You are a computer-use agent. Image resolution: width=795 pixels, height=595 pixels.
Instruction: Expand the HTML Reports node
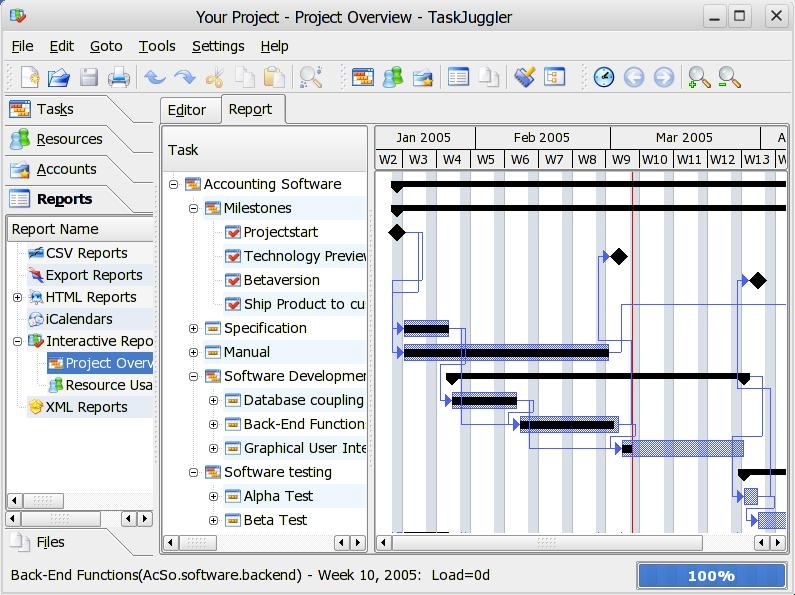[x=17, y=297]
